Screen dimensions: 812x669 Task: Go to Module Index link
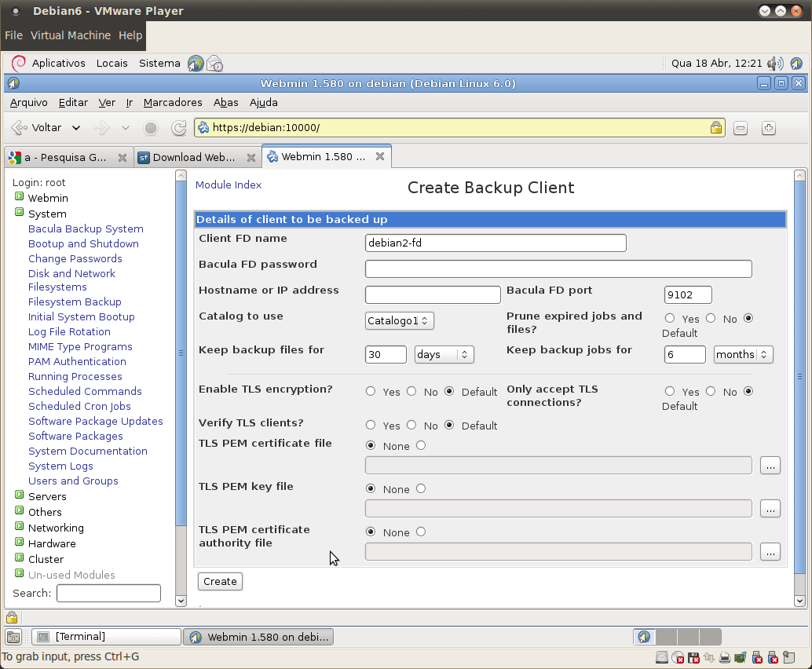[x=229, y=185]
